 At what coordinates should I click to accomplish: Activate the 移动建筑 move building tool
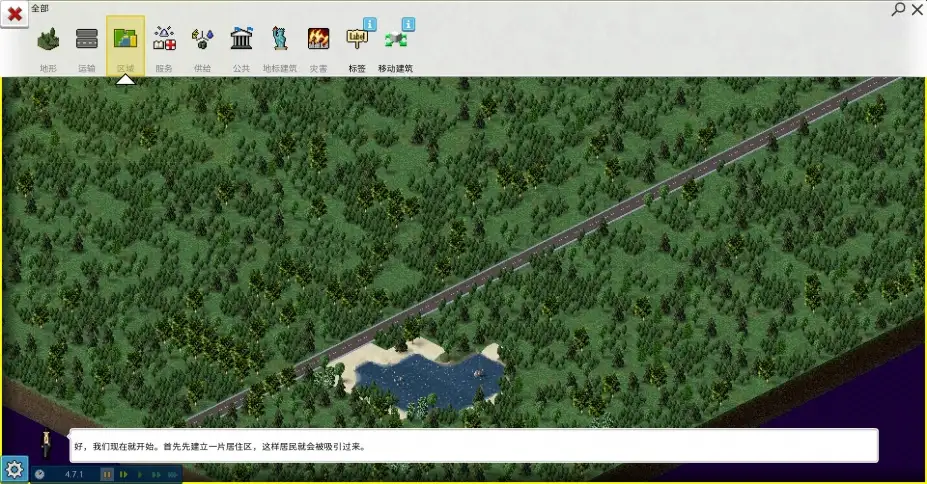(396, 40)
